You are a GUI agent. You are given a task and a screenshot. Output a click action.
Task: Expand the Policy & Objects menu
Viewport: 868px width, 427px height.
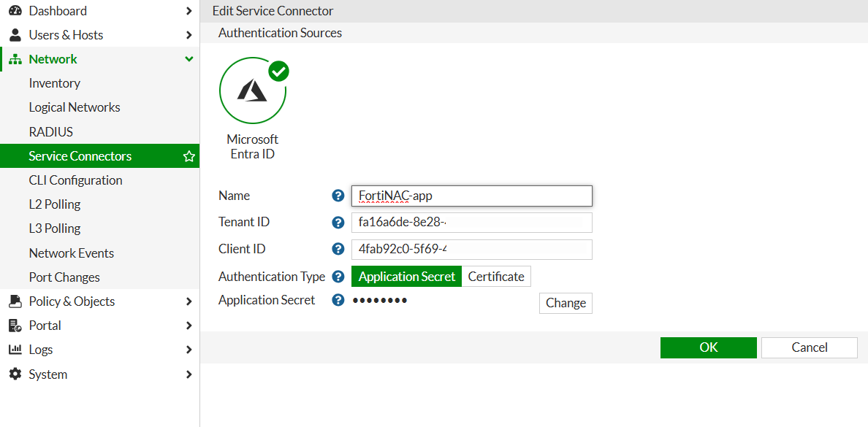pos(189,301)
